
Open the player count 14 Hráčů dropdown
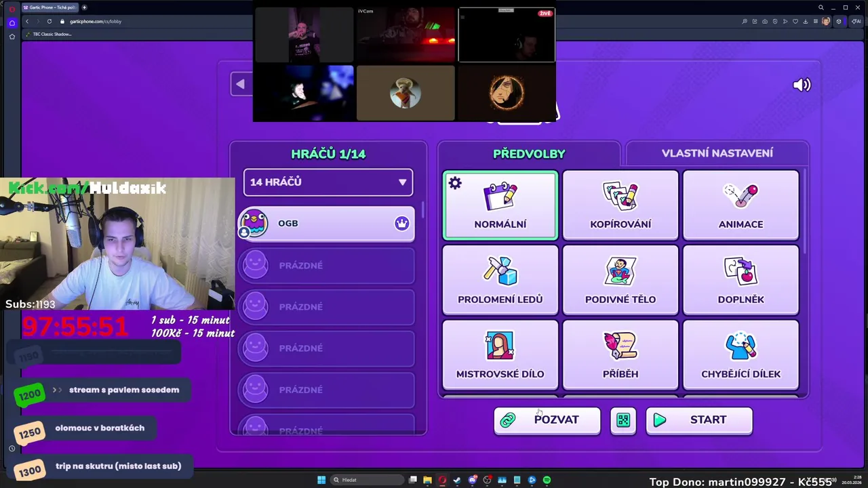pyautogui.click(x=328, y=182)
